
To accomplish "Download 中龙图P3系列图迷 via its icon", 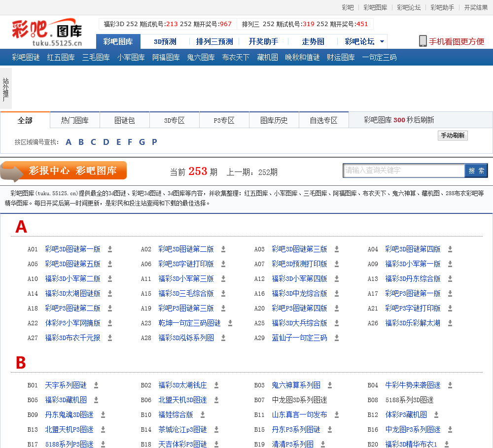I will (x=450, y=430).
